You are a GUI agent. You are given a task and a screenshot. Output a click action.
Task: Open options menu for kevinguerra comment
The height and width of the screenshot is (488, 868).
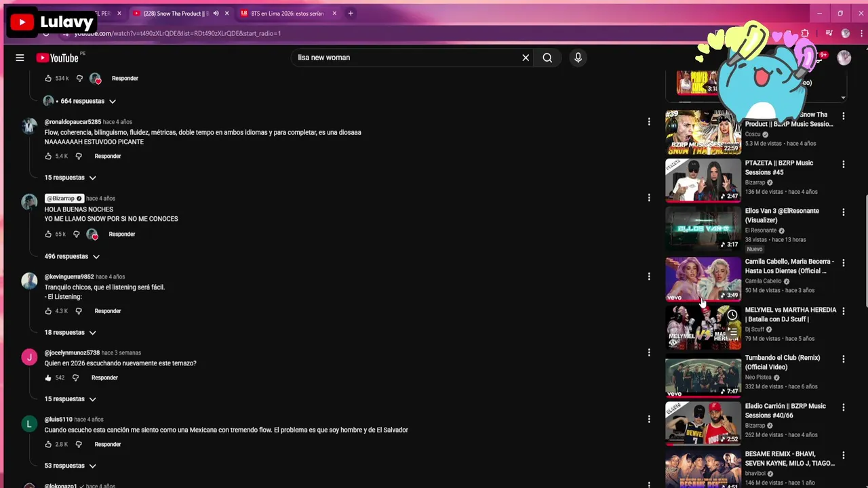click(649, 277)
